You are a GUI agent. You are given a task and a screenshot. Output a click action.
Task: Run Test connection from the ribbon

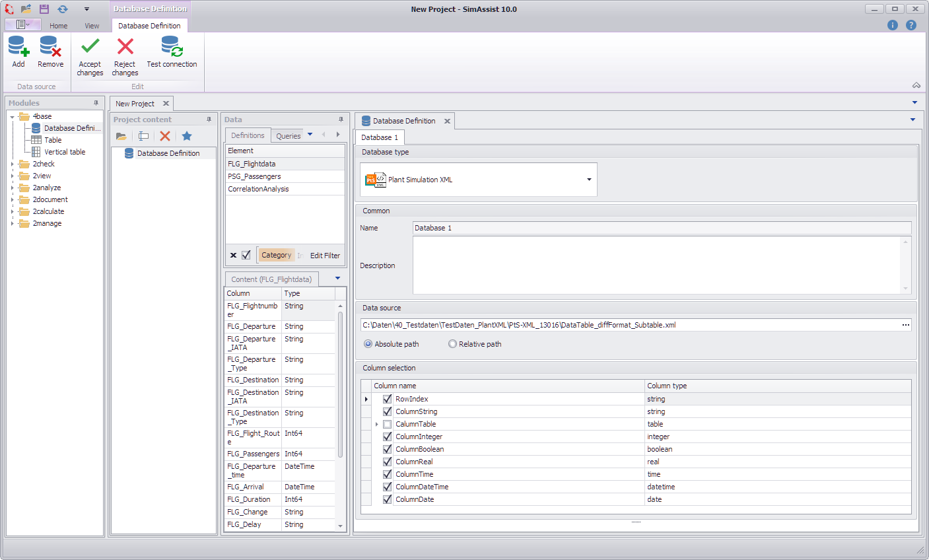click(172, 48)
